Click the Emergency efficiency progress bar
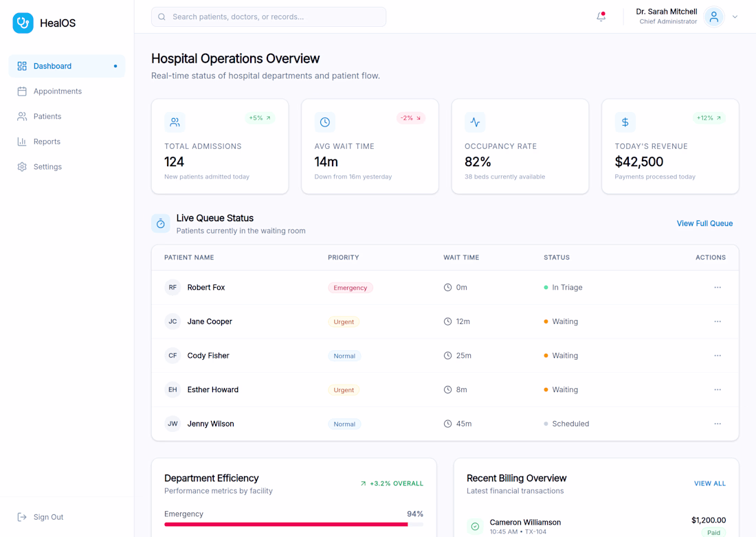 pyautogui.click(x=293, y=525)
